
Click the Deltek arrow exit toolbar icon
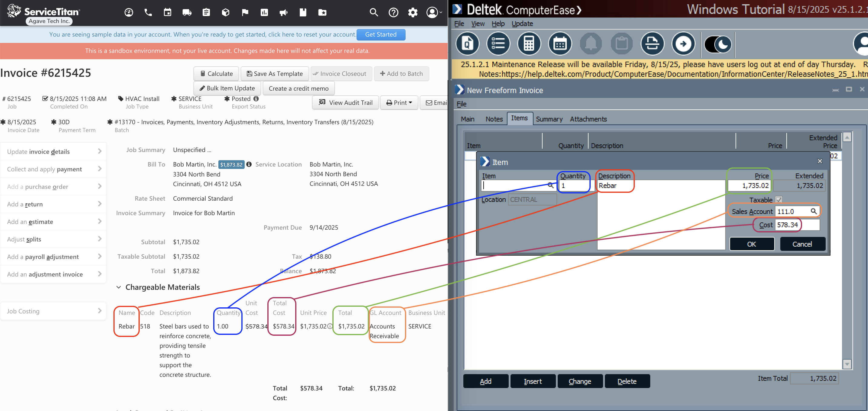click(x=683, y=44)
